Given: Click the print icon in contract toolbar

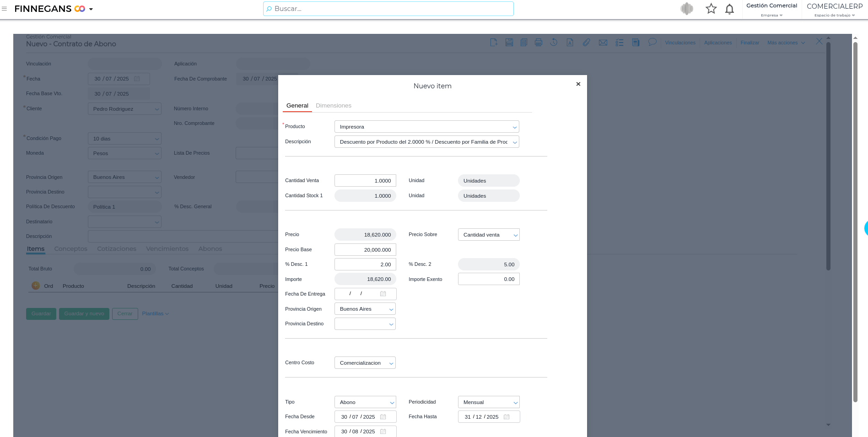Looking at the screenshot, I should pos(539,43).
